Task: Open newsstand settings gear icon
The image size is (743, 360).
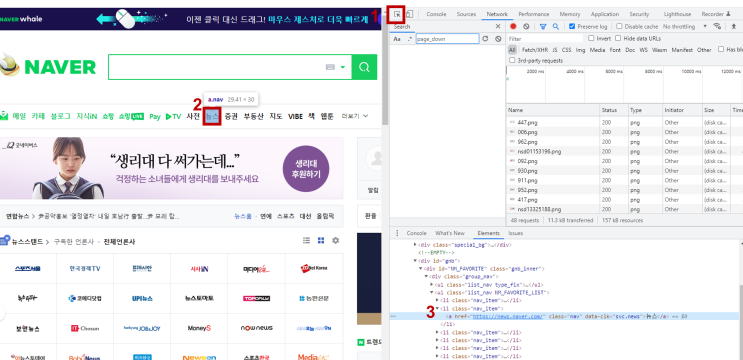Action: tap(335, 241)
